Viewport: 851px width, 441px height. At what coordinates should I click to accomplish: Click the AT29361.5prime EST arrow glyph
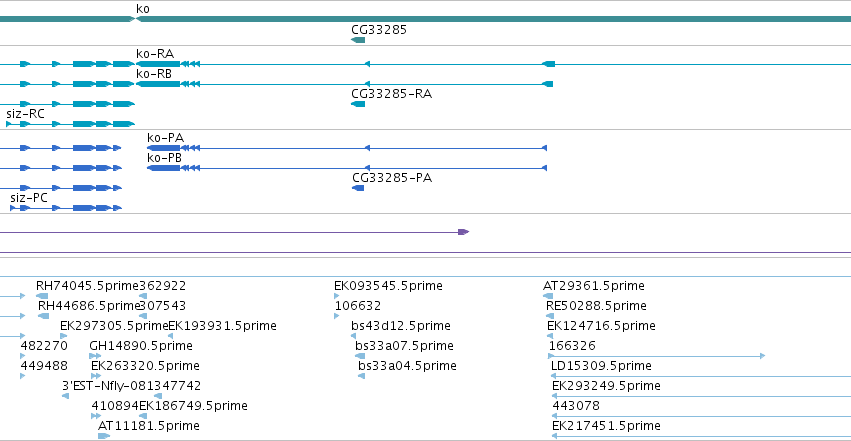(548, 296)
